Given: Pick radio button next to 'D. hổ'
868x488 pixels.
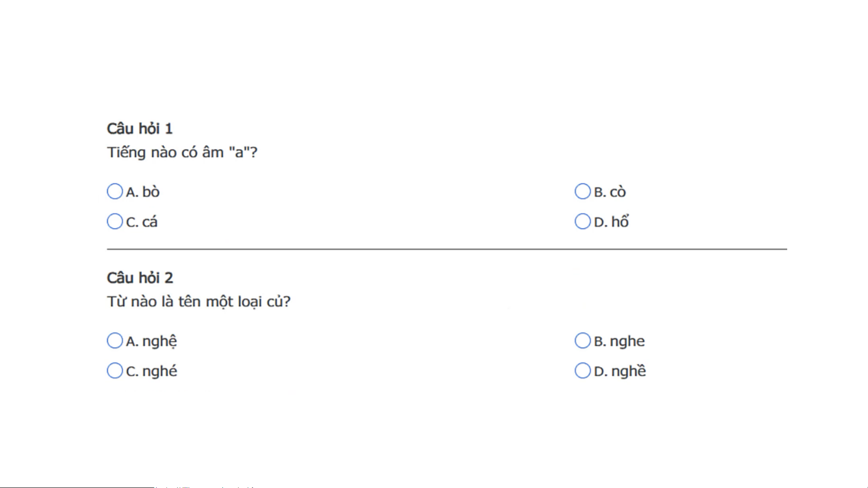Looking at the screenshot, I should [582, 222].
